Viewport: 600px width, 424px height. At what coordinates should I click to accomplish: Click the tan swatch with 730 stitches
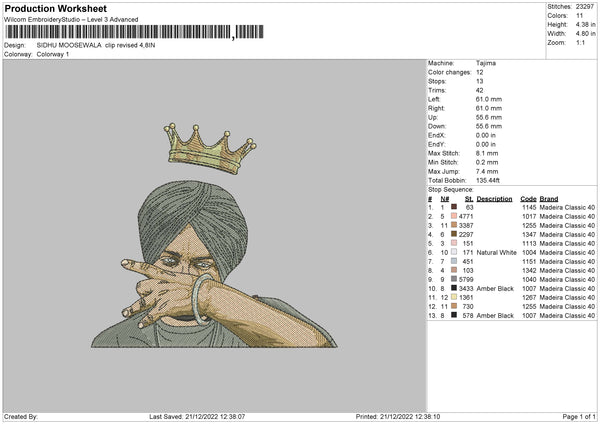point(454,306)
